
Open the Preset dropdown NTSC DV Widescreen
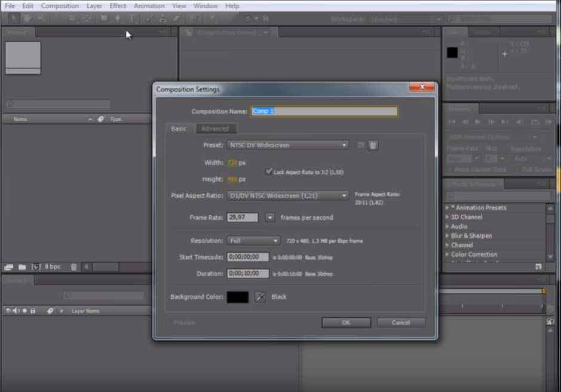[x=287, y=145]
